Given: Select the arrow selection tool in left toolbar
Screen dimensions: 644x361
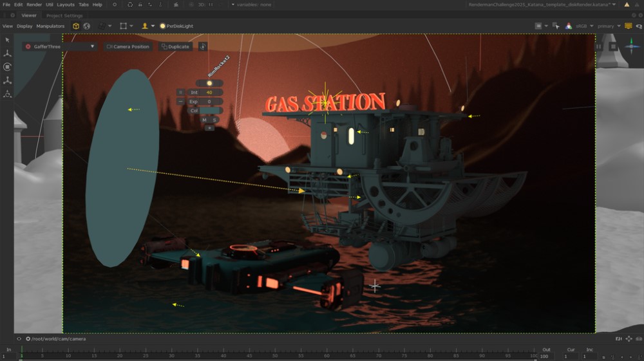Looking at the screenshot, I should tap(8, 40).
